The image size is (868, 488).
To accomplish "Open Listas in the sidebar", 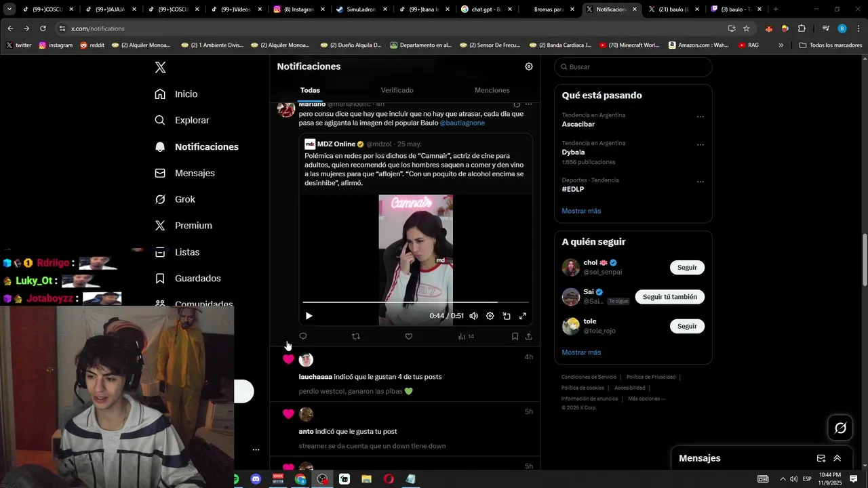I will (177, 252).
